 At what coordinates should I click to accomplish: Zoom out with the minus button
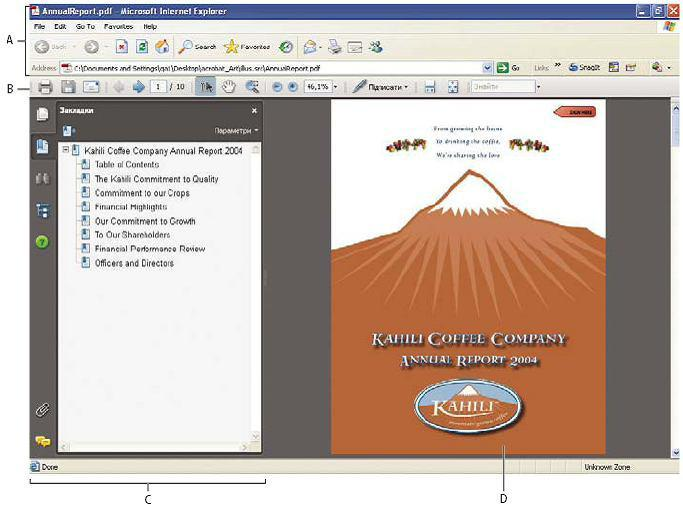click(x=277, y=87)
